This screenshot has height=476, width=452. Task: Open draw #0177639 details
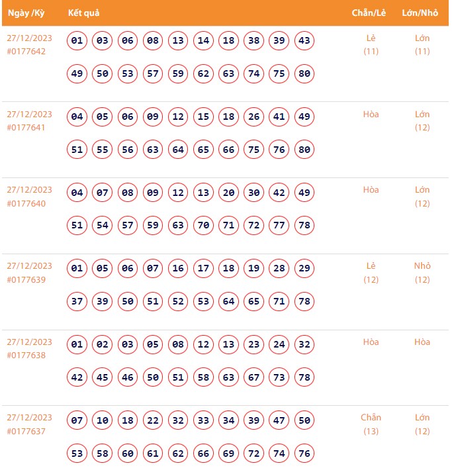click(x=26, y=279)
